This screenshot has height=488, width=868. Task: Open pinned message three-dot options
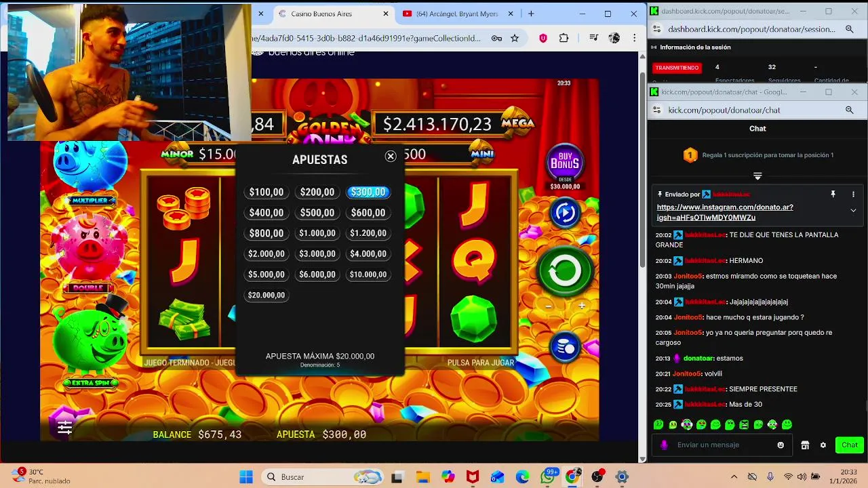[x=853, y=195]
